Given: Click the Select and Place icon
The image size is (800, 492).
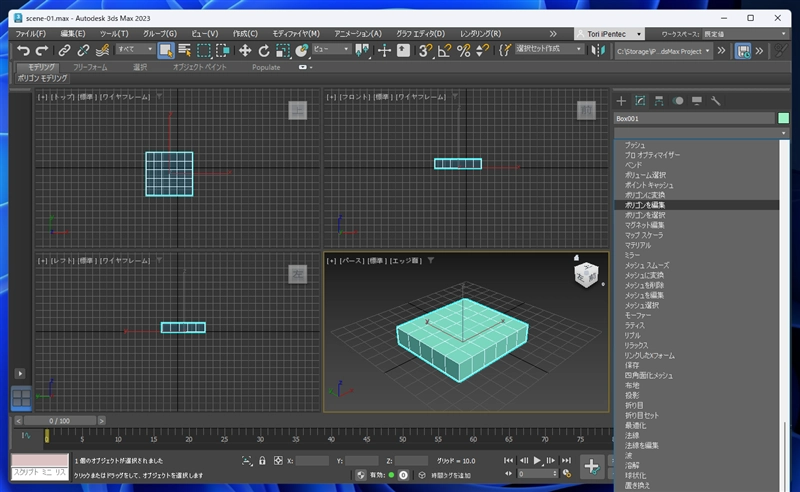Looking at the screenshot, I should pyautogui.click(x=302, y=51).
